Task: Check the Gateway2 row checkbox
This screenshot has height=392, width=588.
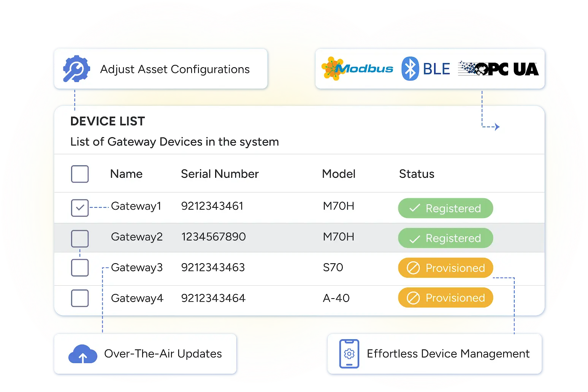Action: (x=80, y=239)
